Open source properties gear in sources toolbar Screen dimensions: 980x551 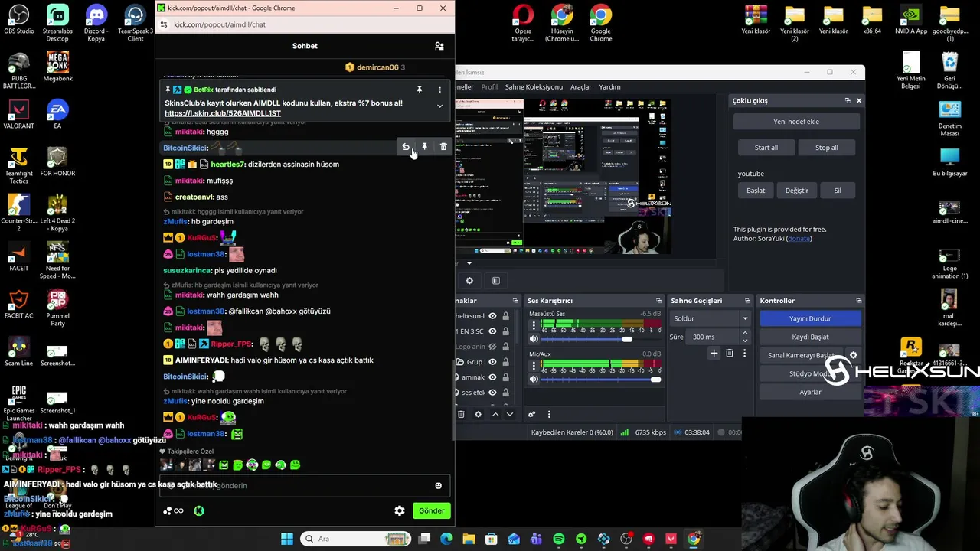pyautogui.click(x=479, y=415)
